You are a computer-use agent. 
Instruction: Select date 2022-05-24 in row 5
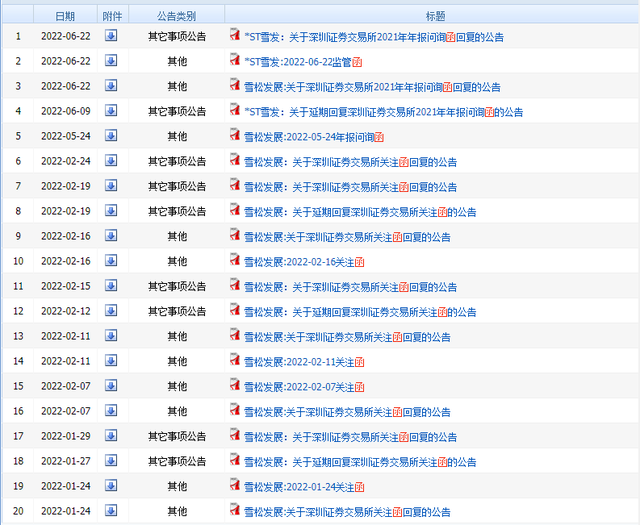(66, 136)
